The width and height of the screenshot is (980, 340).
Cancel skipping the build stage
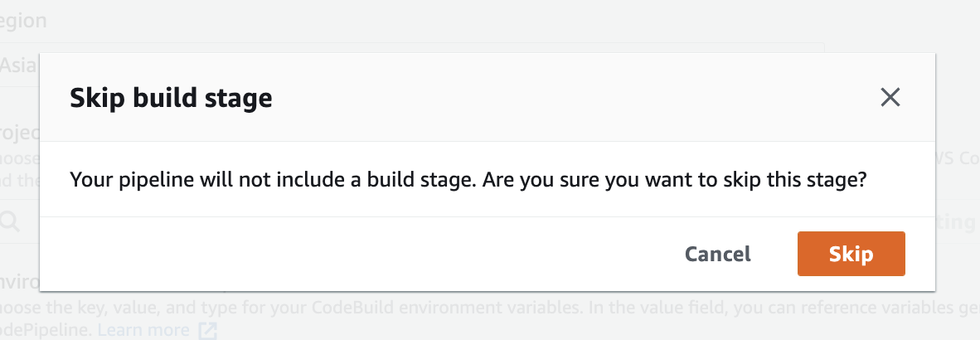(717, 254)
